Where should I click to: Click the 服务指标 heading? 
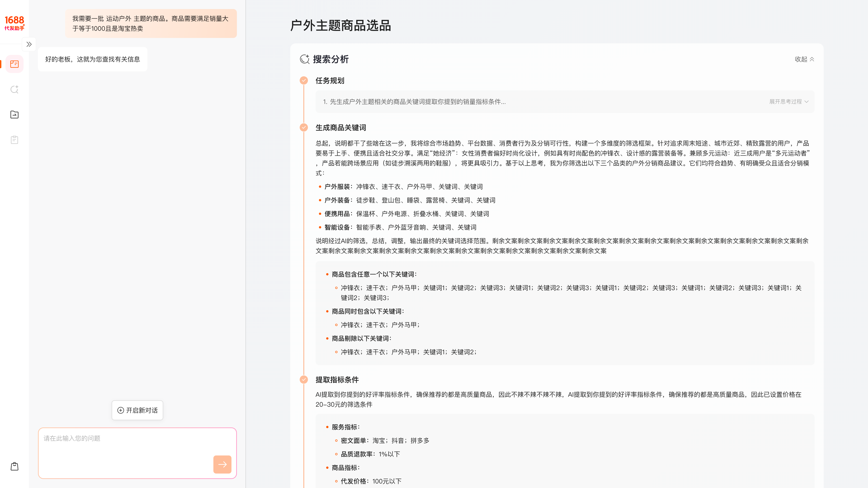click(346, 427)
